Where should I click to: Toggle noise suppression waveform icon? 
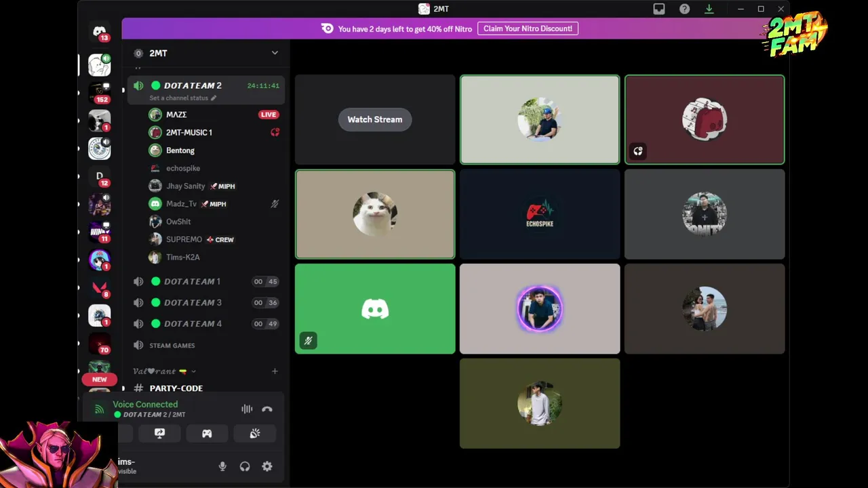247,409
